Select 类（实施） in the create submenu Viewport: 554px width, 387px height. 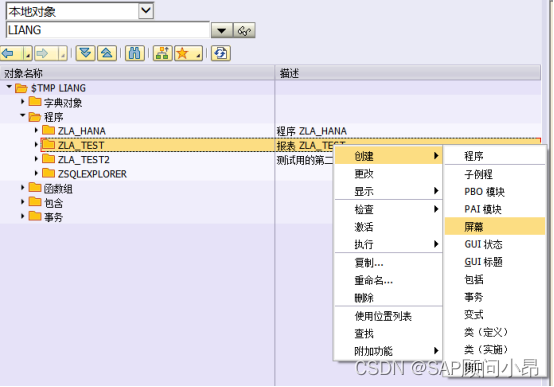pyautogui.click(x=495, y=350)
